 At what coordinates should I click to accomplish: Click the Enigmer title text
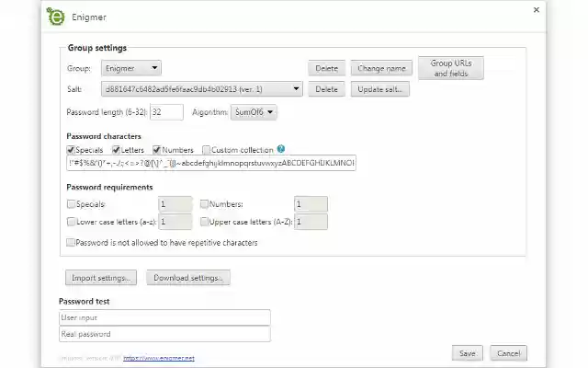click(89, 17)
